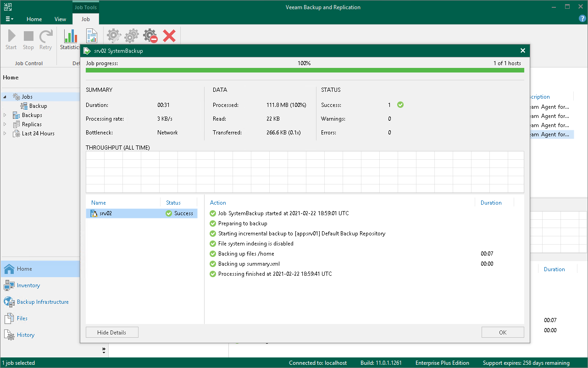Click the green job progress bar
The image size is (588, 368).
pos(305,70)
